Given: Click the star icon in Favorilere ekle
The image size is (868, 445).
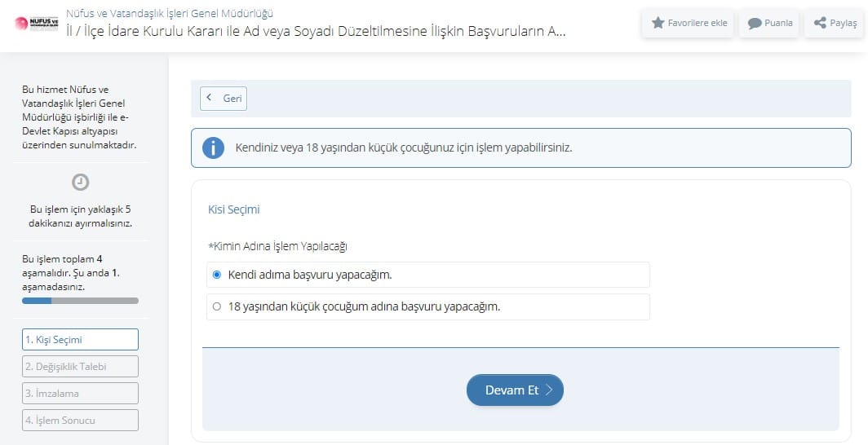Looking at the screenshot, I should [658, 23].
